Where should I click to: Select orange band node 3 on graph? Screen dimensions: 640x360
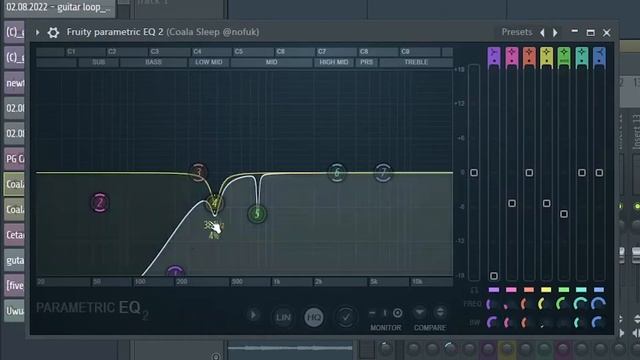tap(199, 172)
